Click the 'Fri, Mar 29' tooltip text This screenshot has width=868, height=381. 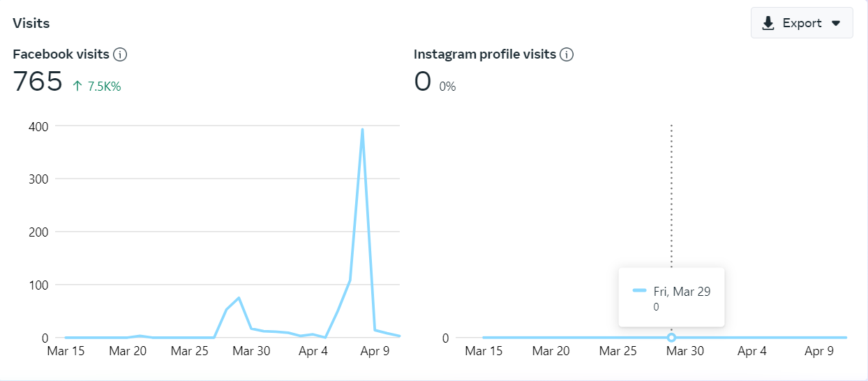tap(680, 292)
